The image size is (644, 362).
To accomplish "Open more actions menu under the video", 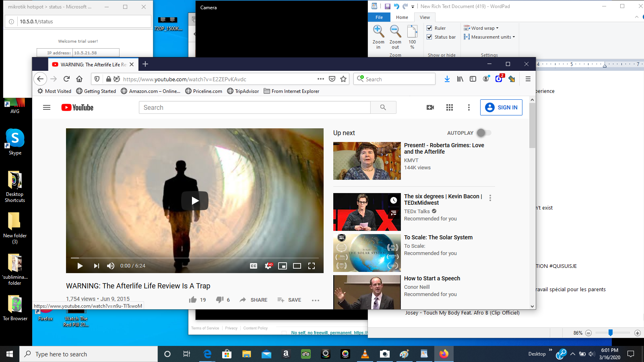I will coord(316,300).
